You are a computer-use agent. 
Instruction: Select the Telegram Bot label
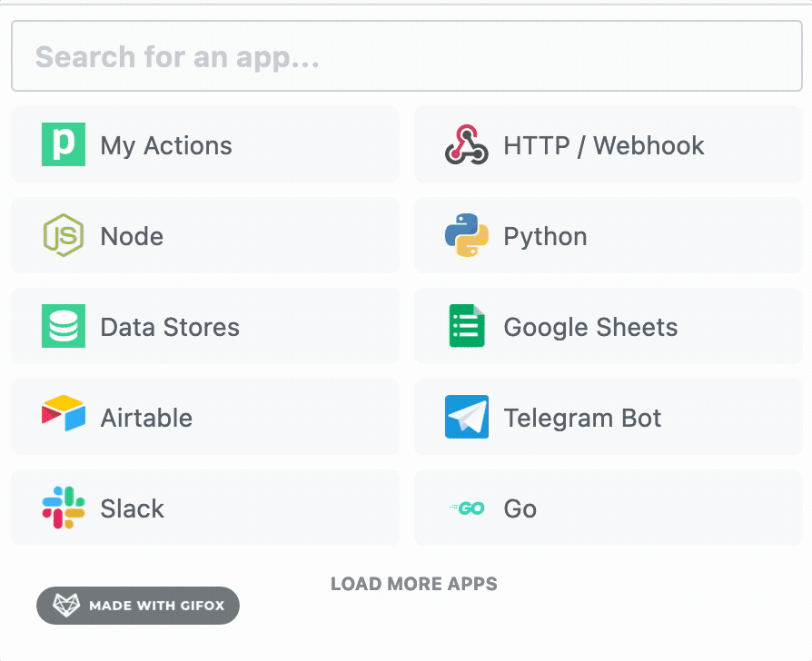(582, 419)
